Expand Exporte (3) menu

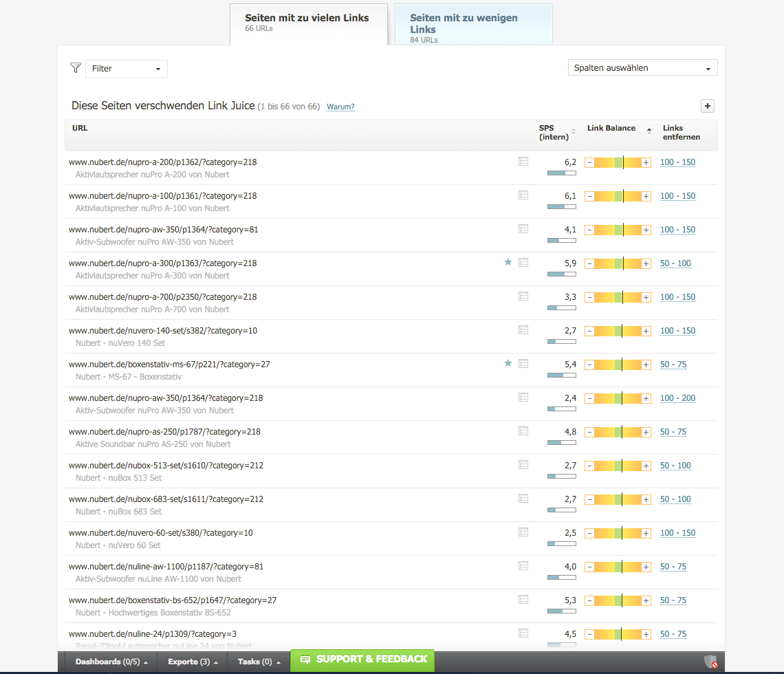[x=193, y=662]
